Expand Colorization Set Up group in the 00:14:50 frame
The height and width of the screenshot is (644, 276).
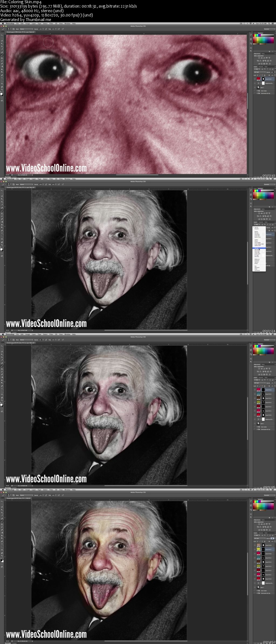257,593
